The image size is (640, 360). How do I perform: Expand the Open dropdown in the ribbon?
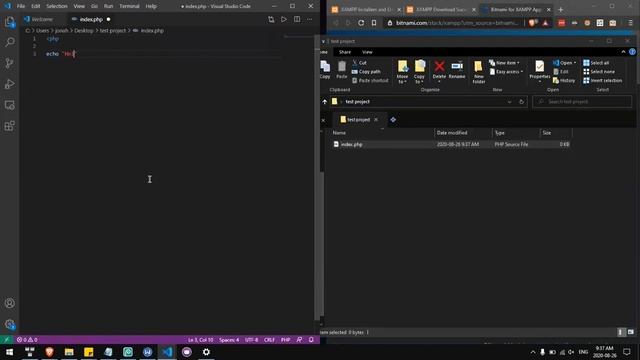click(x=564, y=63)
